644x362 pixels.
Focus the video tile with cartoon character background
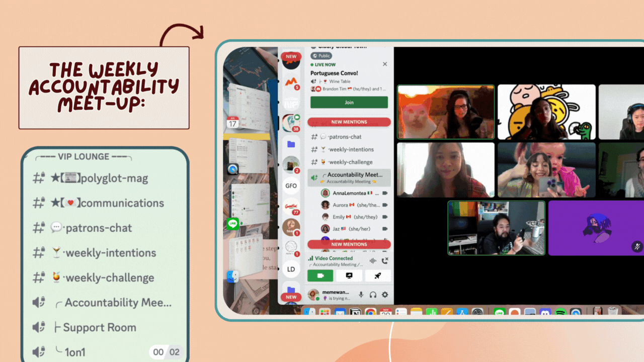(x=546, y=112)
